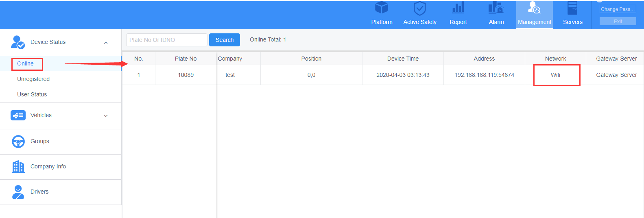Image resolution: width=644 pixels, height=218 pixels.
Task: Click address 192.168.168.119:54874
Action: coord(484,75)
